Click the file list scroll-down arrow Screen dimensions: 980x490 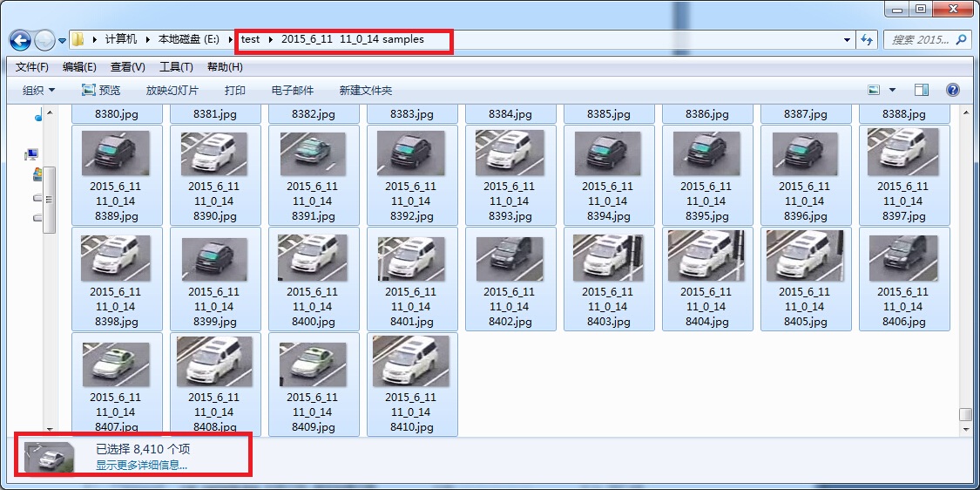point(965,429)
